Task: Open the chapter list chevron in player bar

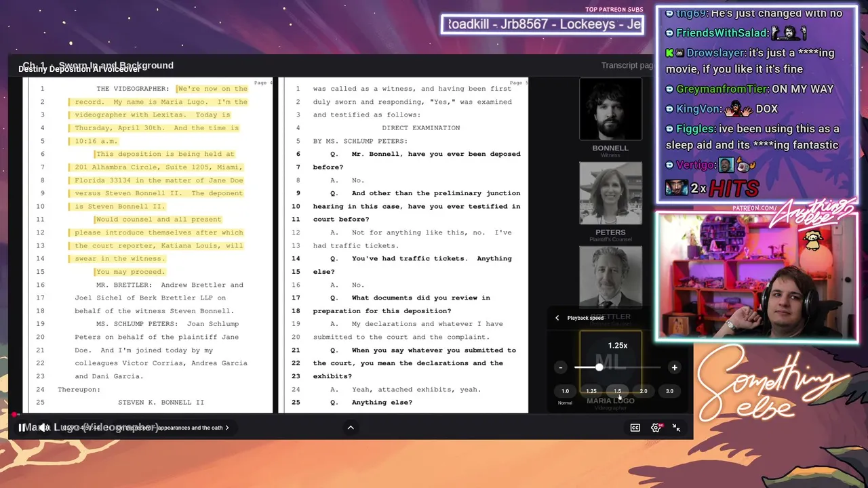Action: pyautogui.click(x=227, y=428)
